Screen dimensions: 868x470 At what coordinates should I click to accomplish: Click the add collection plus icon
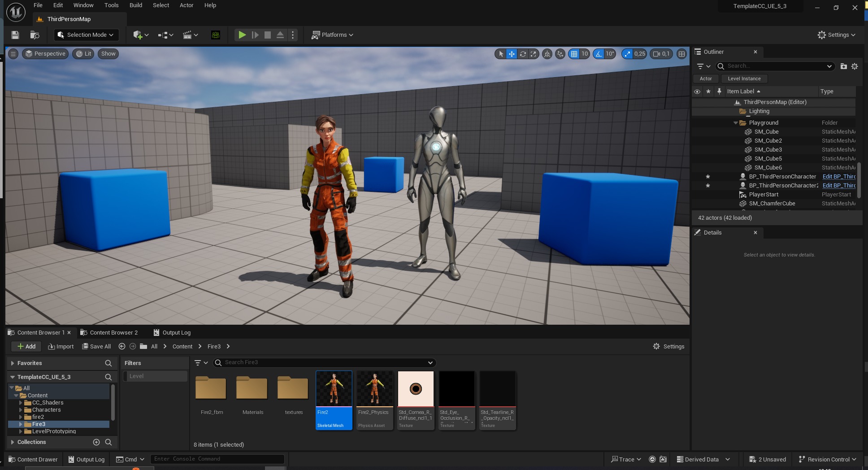96,442
